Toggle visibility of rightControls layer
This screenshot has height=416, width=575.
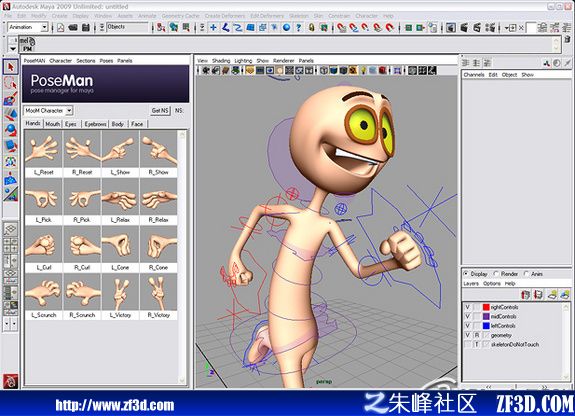tap(467, 307)
